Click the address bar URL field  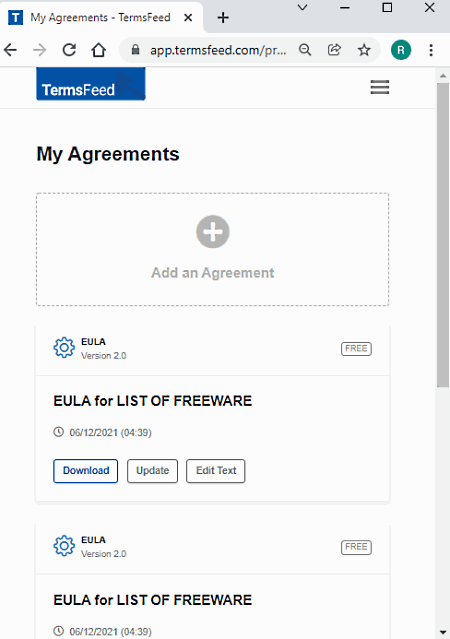(218, 50)
